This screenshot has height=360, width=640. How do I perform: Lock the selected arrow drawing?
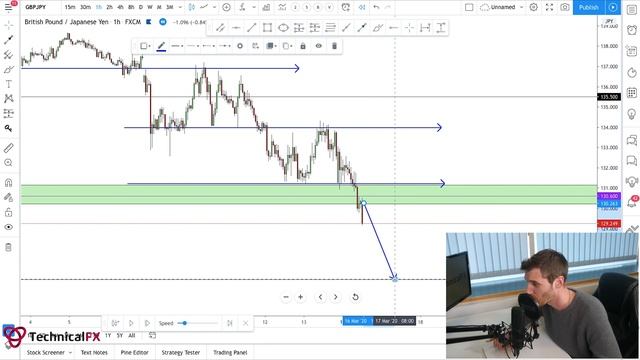coord(303,46)
